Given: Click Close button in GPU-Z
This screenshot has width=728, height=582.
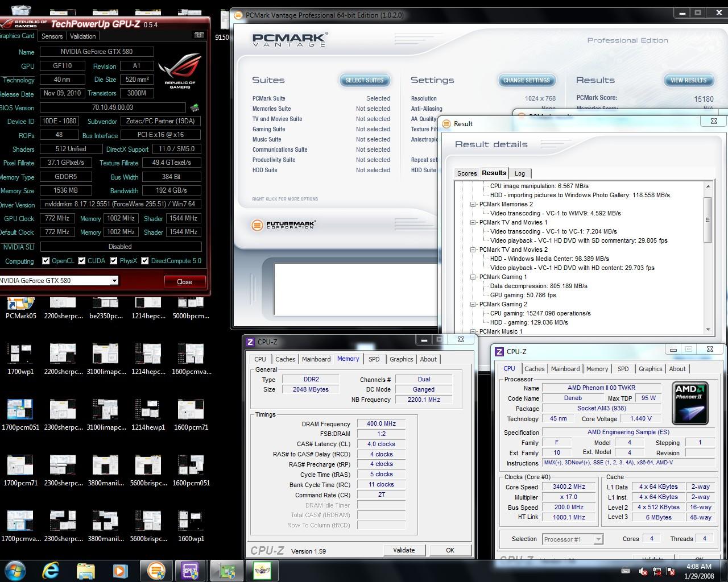Looking at the screenshot, I should coord(185,281).
